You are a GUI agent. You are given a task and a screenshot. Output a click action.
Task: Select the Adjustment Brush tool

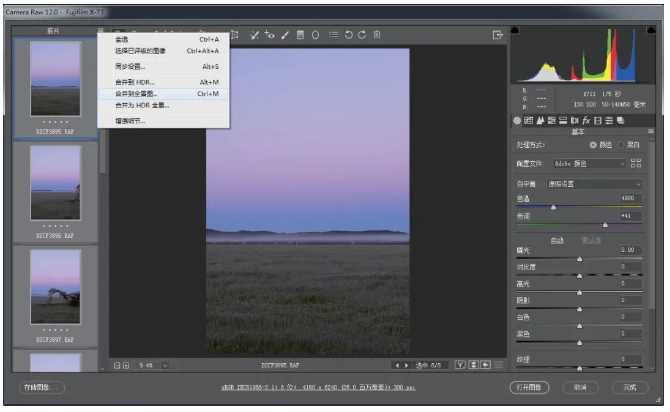[285, 35]
